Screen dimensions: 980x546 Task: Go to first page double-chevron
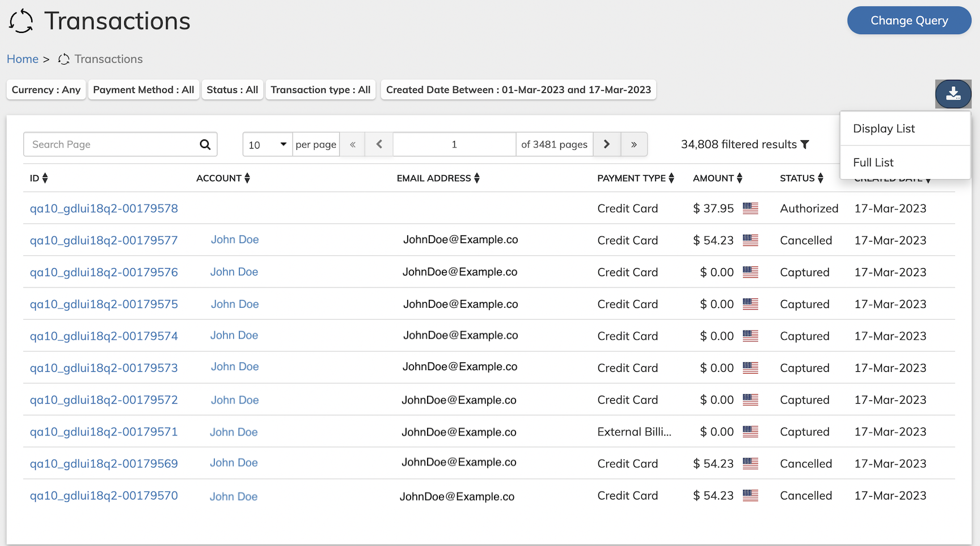353,145
